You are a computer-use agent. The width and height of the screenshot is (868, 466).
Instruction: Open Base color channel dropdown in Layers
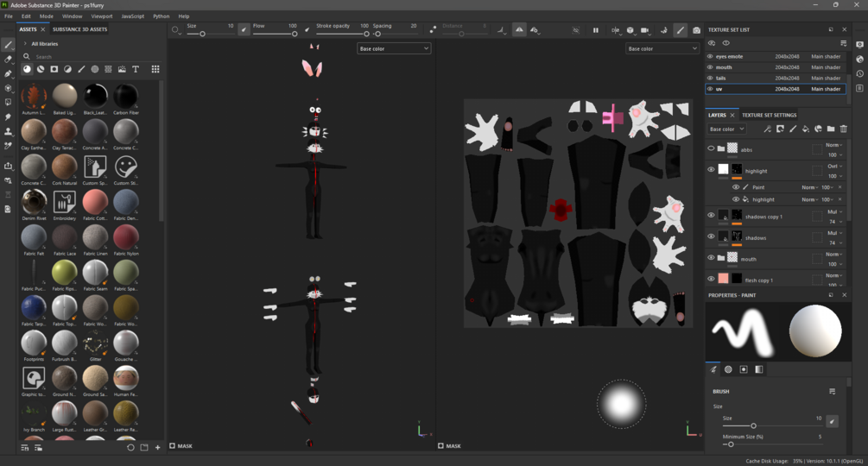pyautogui.click(x=727, y=129)
